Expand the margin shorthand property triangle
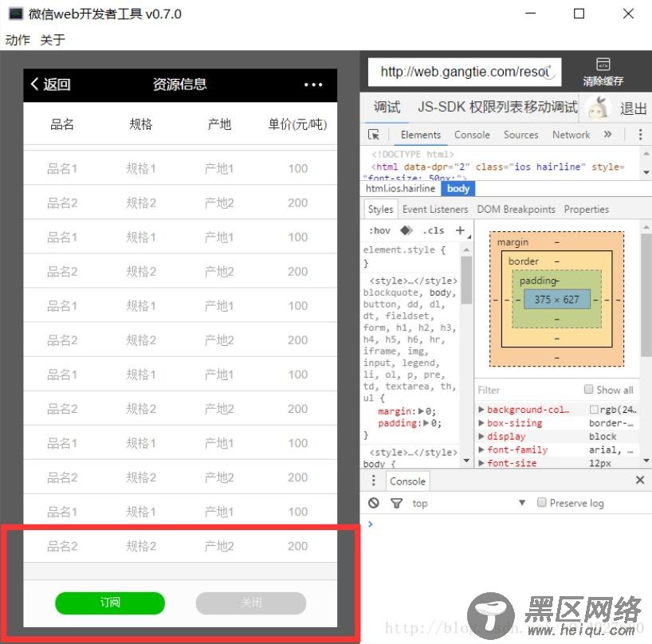 pyautogui.click(x=421, y=411)
